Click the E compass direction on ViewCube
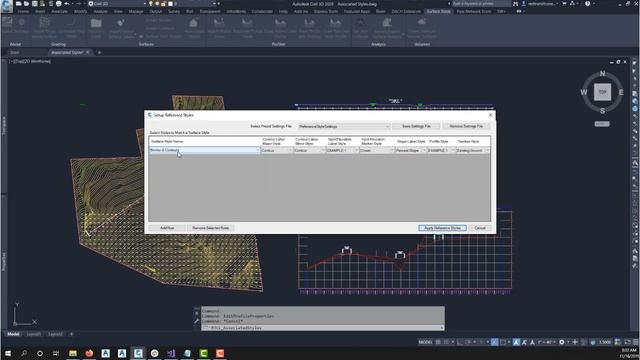Viewport: 640px width, 360px height. coord(621,92)
